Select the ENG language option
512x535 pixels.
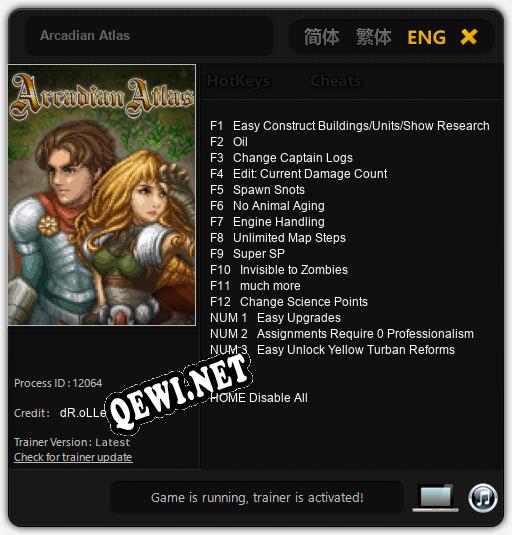[x=426, y=37]
